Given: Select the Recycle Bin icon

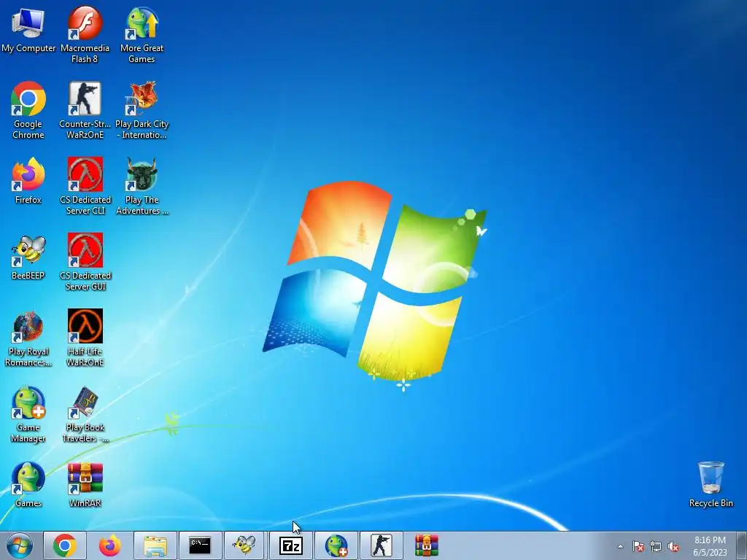Looking at the screenshot, I should pyautogui.click(x=711, y=485).
